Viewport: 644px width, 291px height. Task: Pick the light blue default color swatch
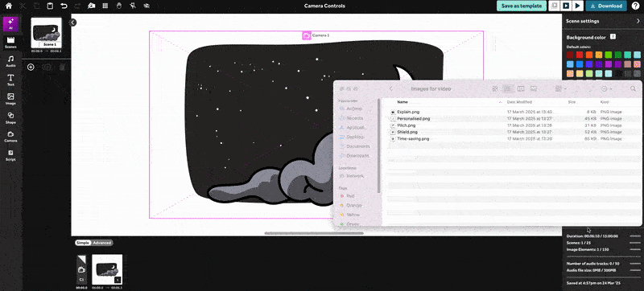tap(570, 64)
